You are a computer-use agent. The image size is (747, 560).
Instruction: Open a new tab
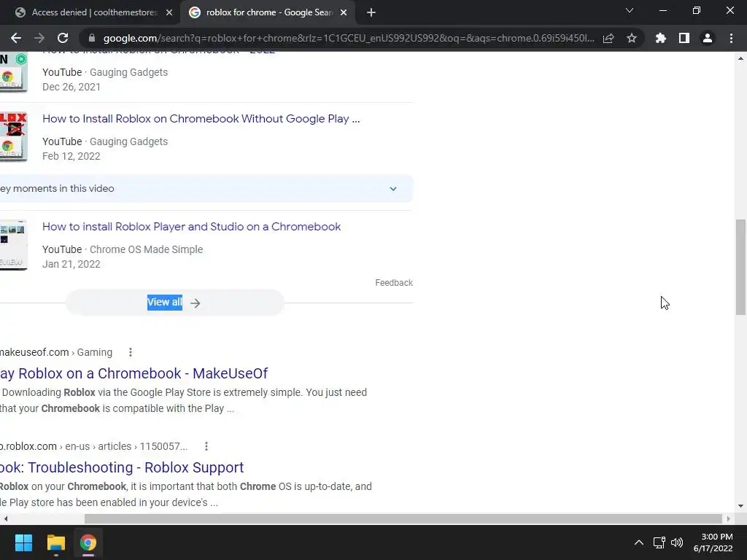pos(371,12)
